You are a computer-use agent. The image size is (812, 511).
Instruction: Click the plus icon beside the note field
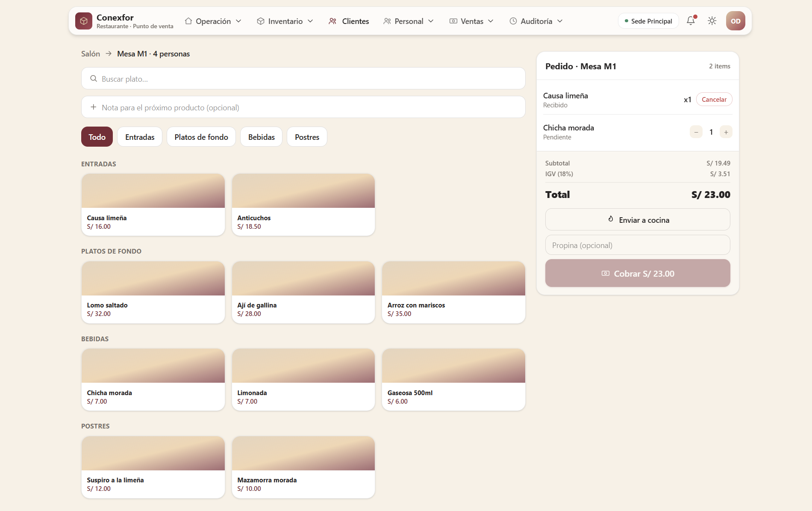tap(93, 107)
